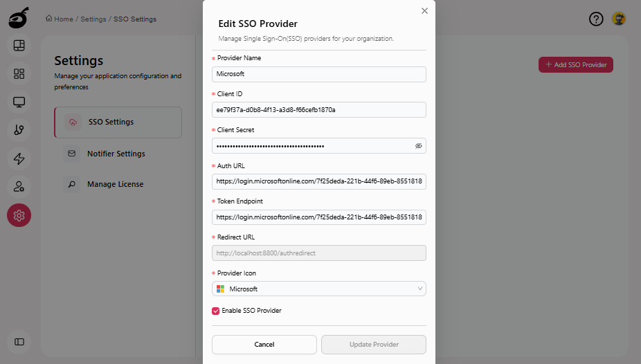Screen dimensions: 641x364
Task: Click the Cancel button
Action: [x=264, y=345]
